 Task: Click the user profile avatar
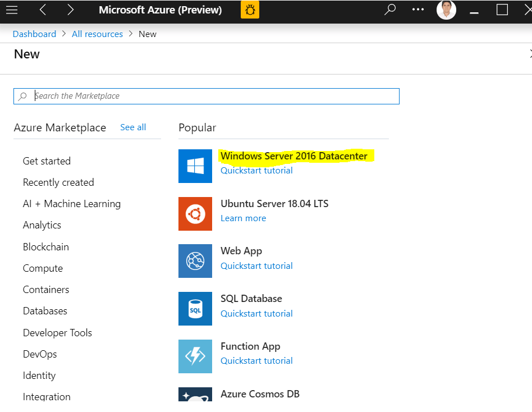[x=446, y=10]
